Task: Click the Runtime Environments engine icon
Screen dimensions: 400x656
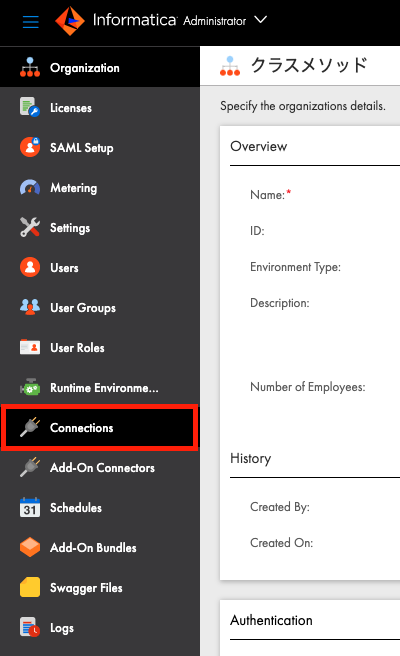Action: click(x=30, y=388)
